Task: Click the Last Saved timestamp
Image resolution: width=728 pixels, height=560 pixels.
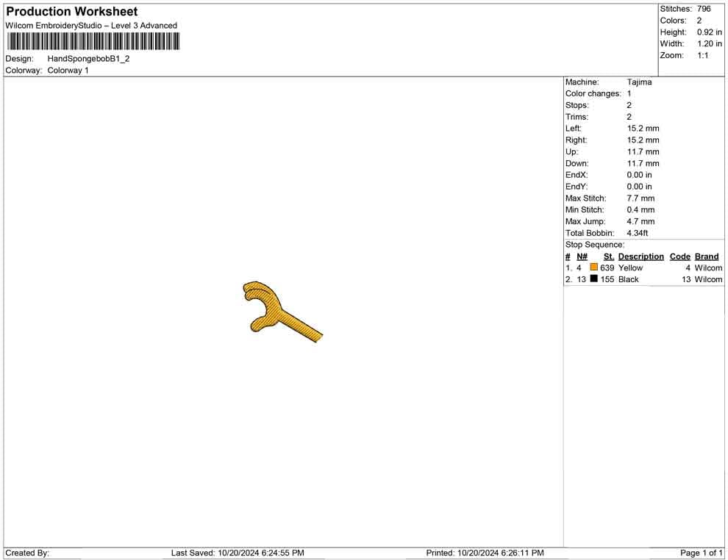Action: (238, 553)
